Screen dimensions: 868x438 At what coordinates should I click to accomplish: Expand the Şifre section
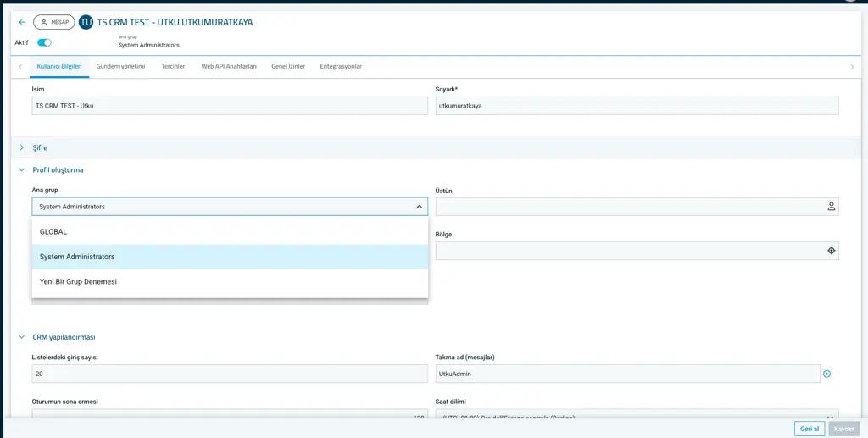coord(22,147)
